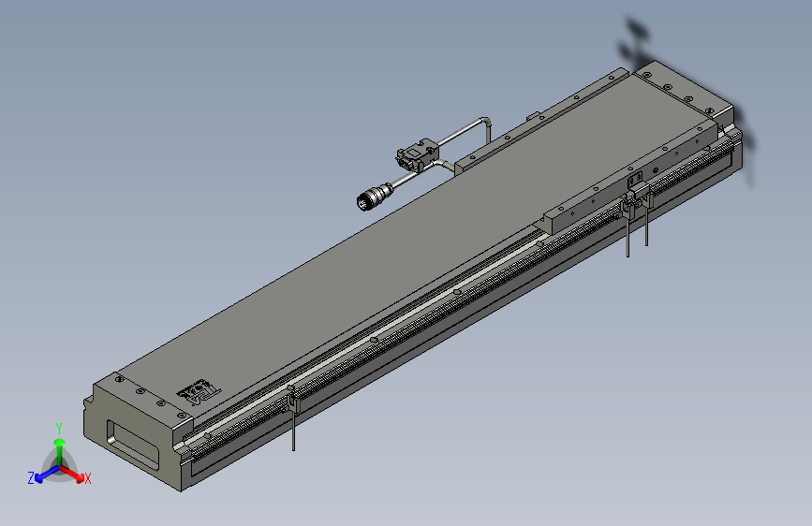This screenshot has width=812, height=526.
Task: Select the round black cable connector plug
Action: pos(375,196)
